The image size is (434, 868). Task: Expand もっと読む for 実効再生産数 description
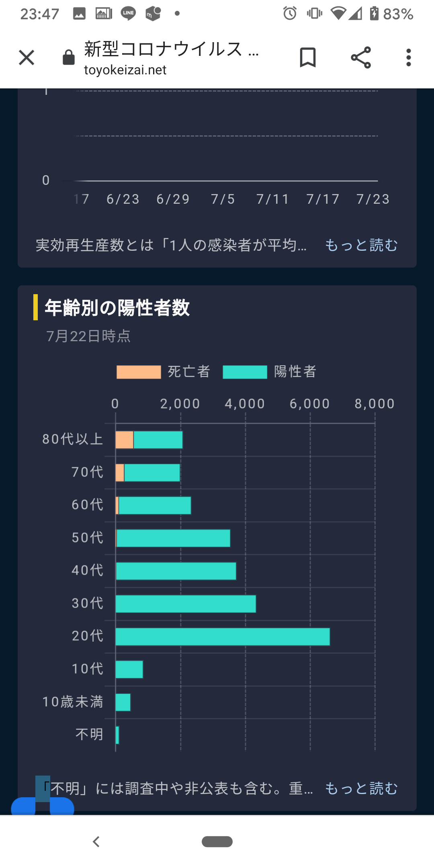(361, 245)
